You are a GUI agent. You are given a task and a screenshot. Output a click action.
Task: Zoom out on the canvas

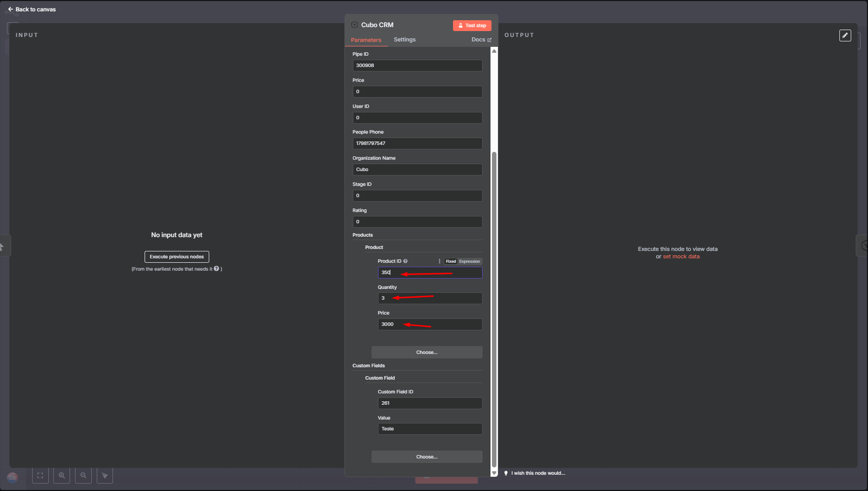coord(83,476)
